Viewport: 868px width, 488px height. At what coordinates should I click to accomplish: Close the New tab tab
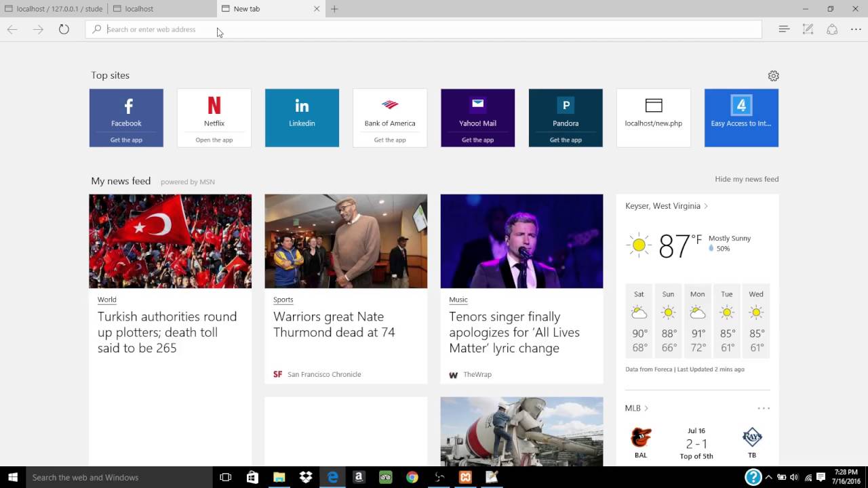(x=317, y=9)
